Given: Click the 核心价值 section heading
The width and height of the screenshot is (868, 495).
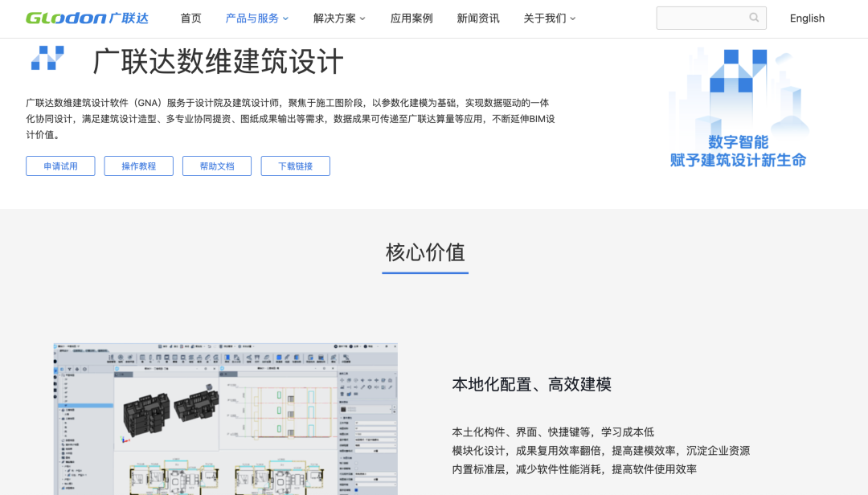Looking at the screenshot, I should [424, 253].
